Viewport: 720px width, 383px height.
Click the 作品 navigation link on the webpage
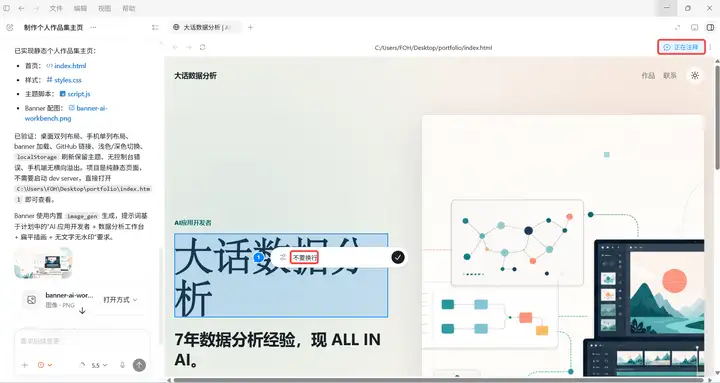pos(648,76)
